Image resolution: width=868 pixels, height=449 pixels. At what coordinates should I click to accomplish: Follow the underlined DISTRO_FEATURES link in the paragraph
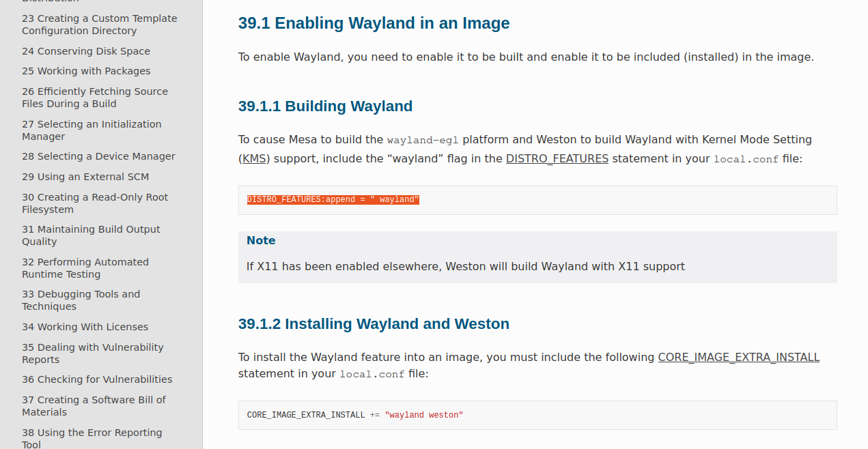tap(557, 159)
